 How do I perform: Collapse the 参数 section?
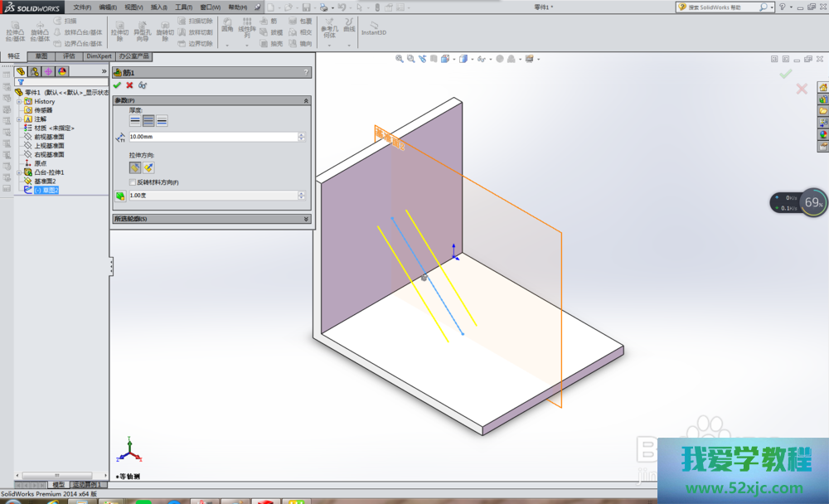[x=307, y=100]
